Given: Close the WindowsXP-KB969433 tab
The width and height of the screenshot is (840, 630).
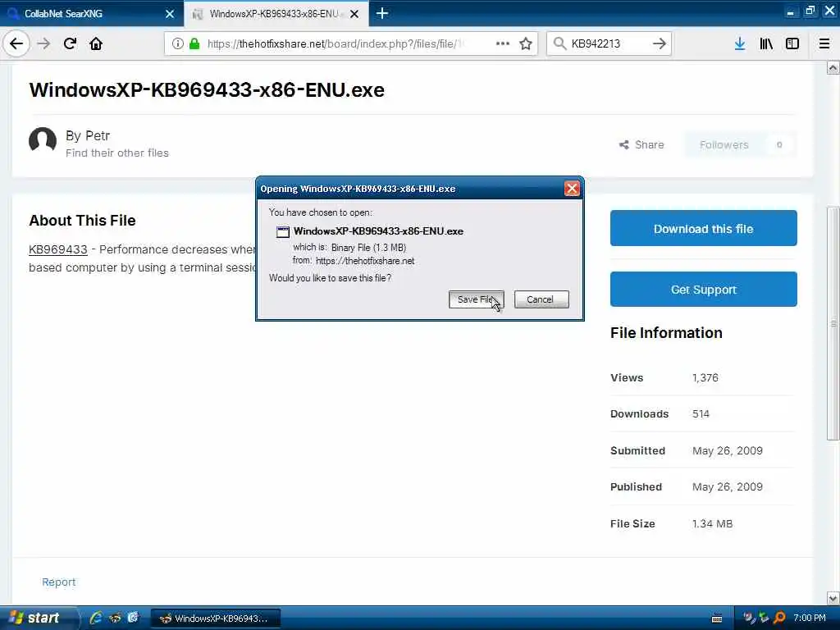Looking at the screenshot, I should point(354,14).
